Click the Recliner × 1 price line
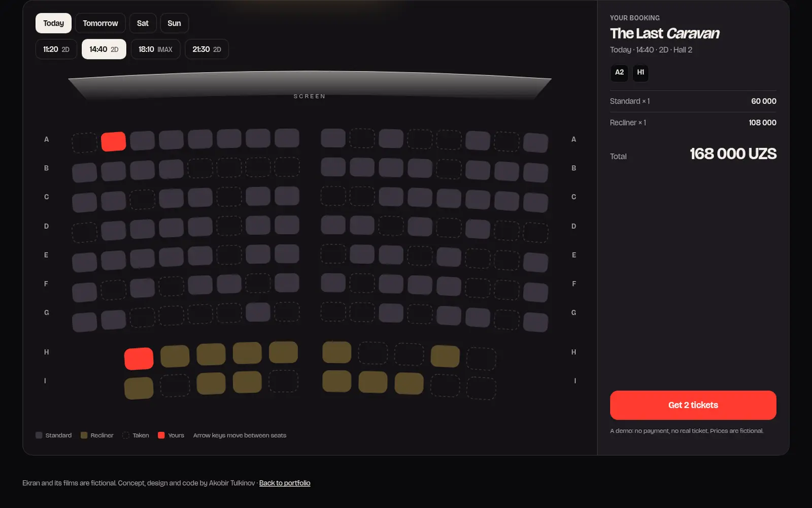Screen dimensions: 812x508 click(x=693, y=122)
